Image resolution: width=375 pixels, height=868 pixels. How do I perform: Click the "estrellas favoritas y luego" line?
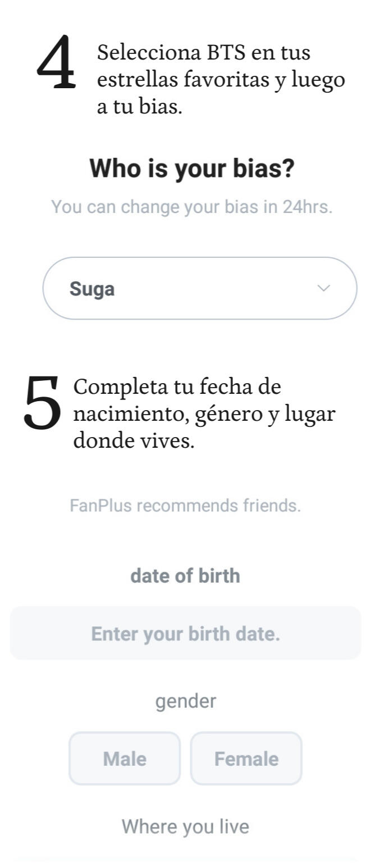click(221, 80)
